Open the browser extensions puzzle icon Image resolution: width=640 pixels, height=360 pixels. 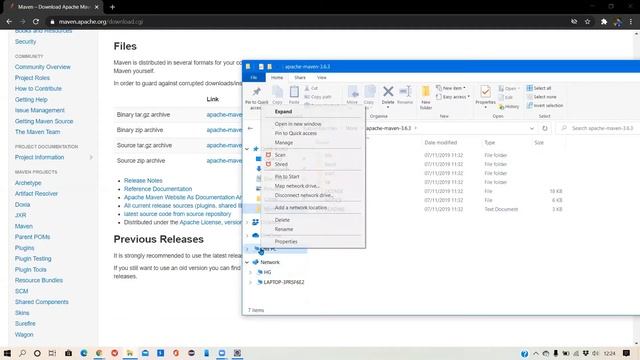[x=604, y=22]
